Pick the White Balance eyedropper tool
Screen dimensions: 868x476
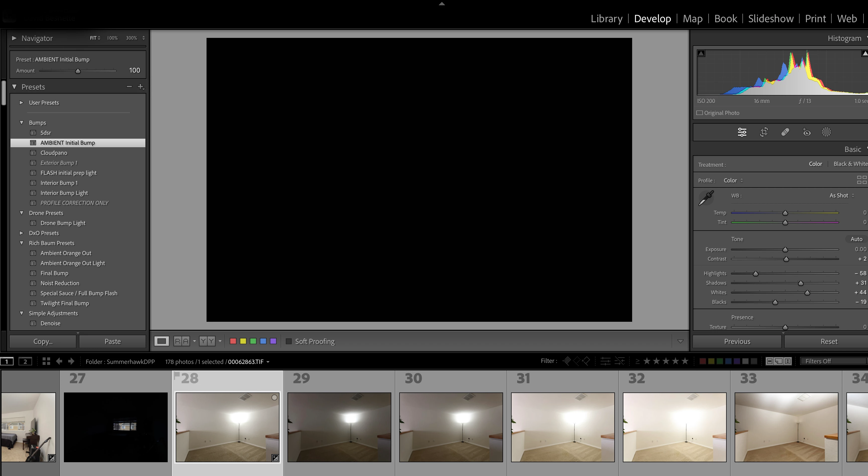pos(706,198)
